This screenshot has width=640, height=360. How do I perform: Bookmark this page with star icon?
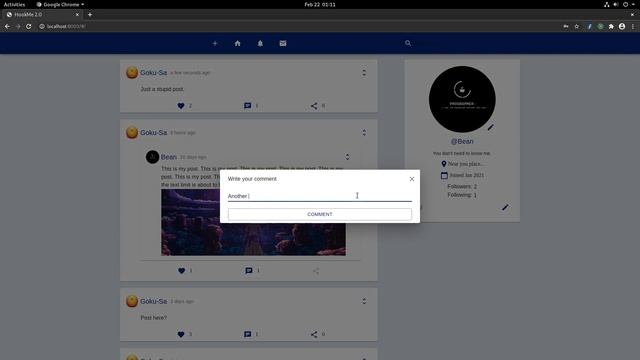tap(577, 26)
